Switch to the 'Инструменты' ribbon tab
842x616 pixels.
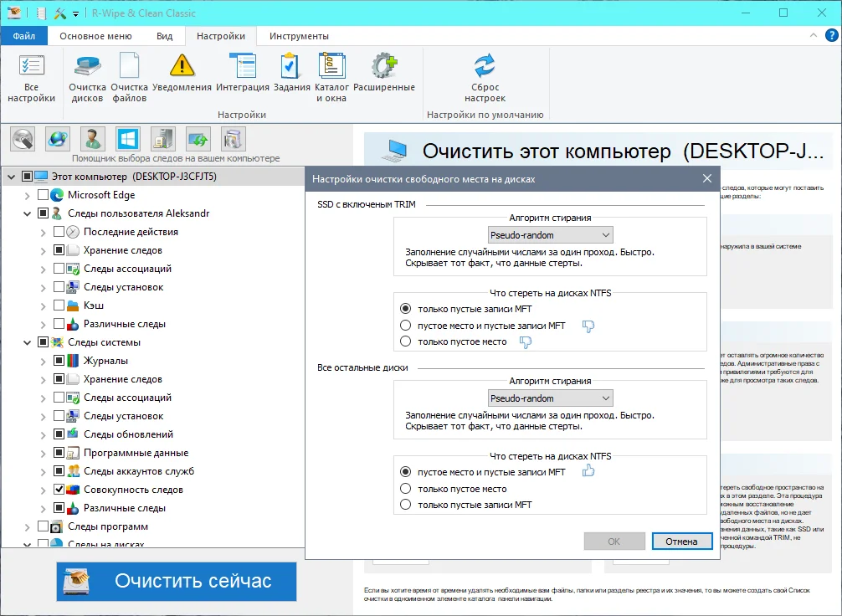(x=299, y=36)
